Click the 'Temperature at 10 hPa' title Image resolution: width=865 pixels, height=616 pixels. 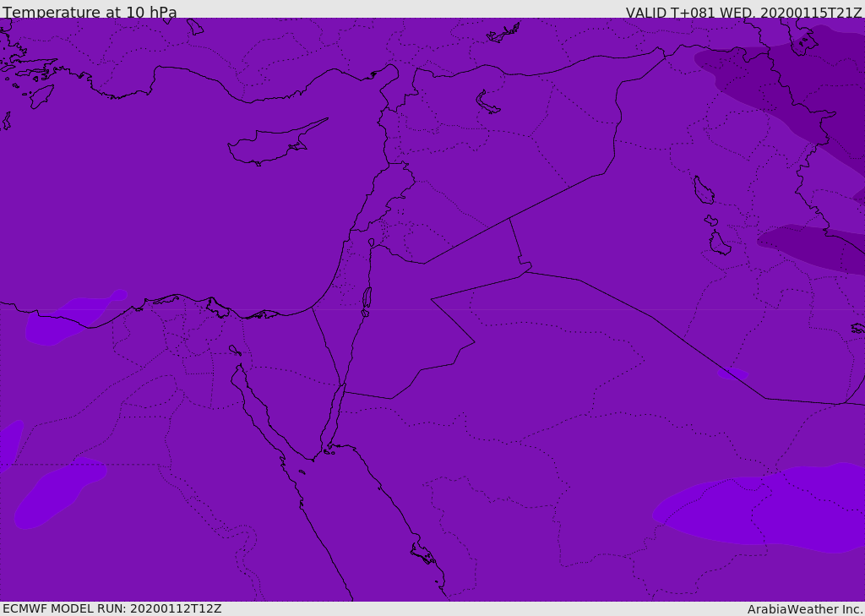pos(90,11)
